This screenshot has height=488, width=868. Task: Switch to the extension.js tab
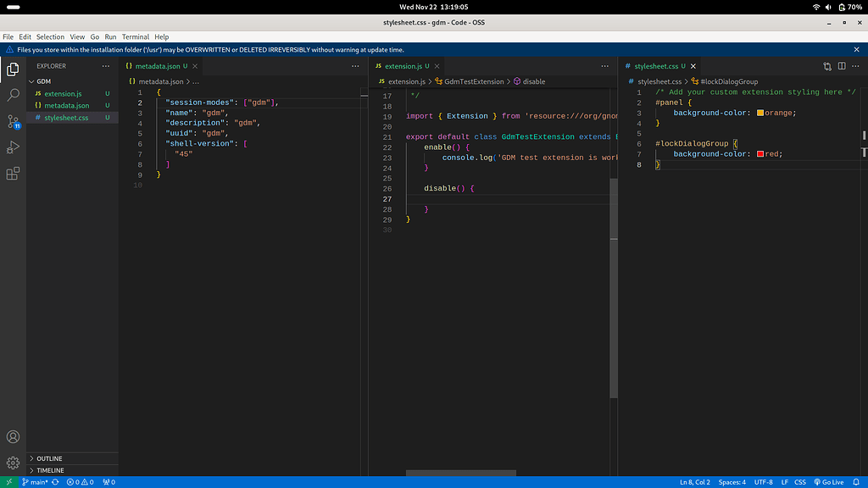pos(403,66)
